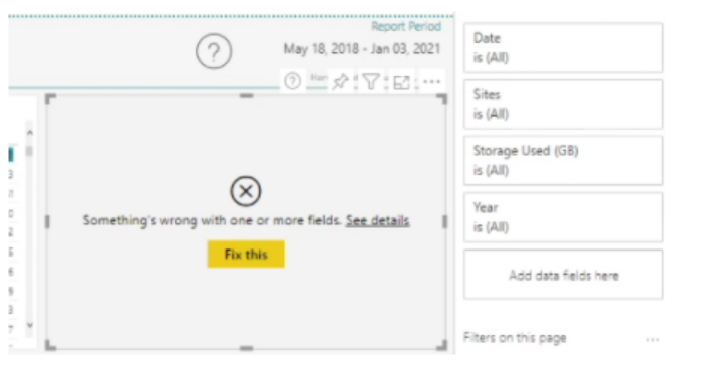Open the visual's filter funnel icon
The width and height of the screenshot is (708, 372).
click(x=371, y=82)
